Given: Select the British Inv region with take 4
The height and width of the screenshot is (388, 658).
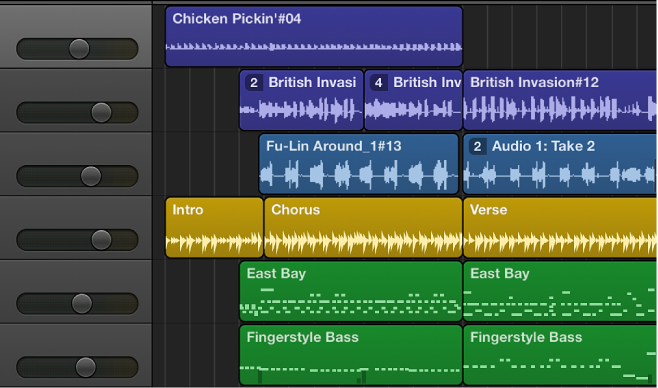Looking at the screenshot, I should click(x=413, y=100).
